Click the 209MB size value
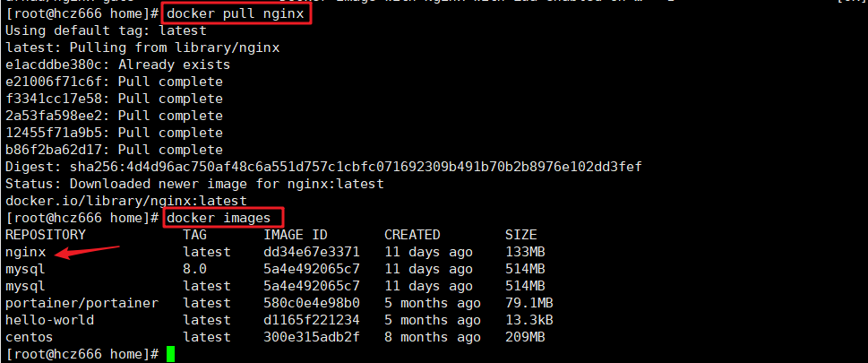Viewport: 868px width, 363px height. (x=525, y=337)
